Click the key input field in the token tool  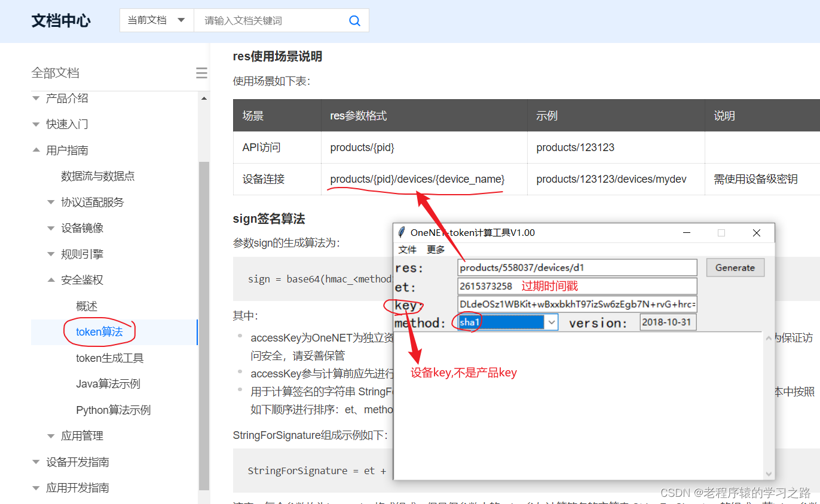pyautogui.click(x=577, y=305)
